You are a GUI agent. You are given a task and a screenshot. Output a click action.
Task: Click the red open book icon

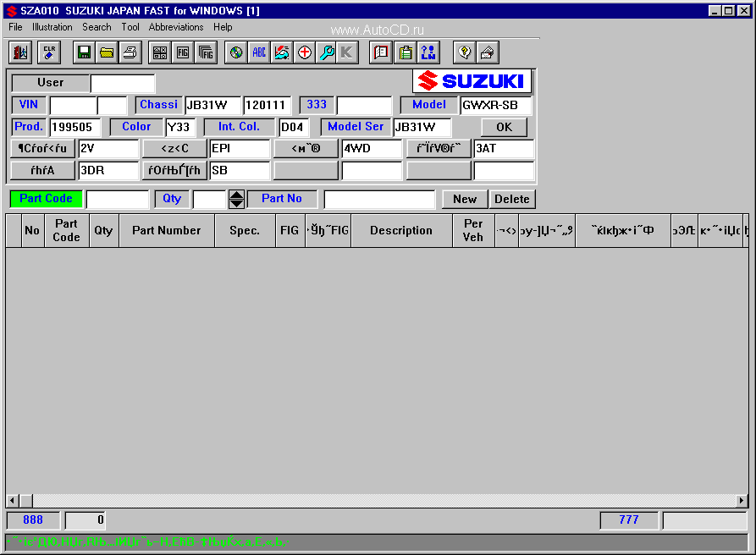click(x=381, y=52)
